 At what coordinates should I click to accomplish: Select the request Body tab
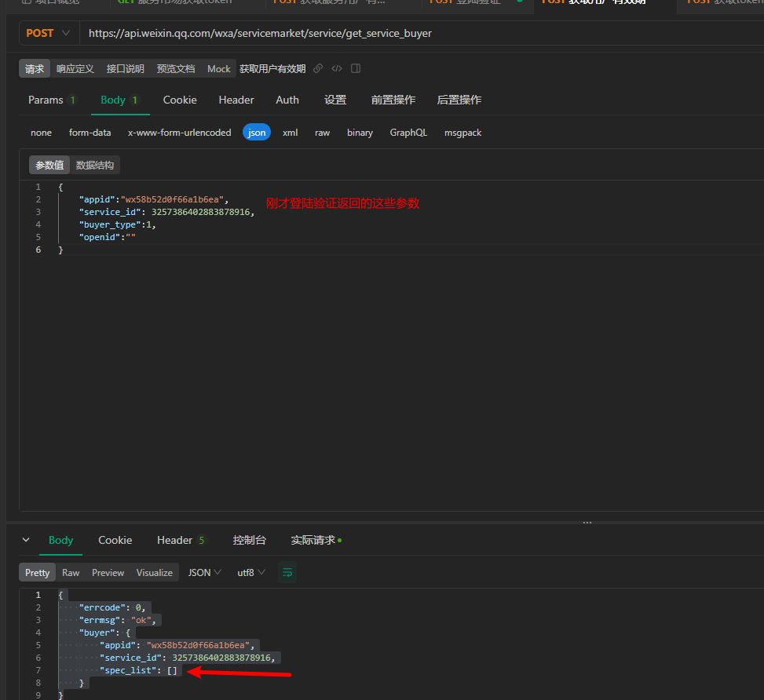coord(120,100)
